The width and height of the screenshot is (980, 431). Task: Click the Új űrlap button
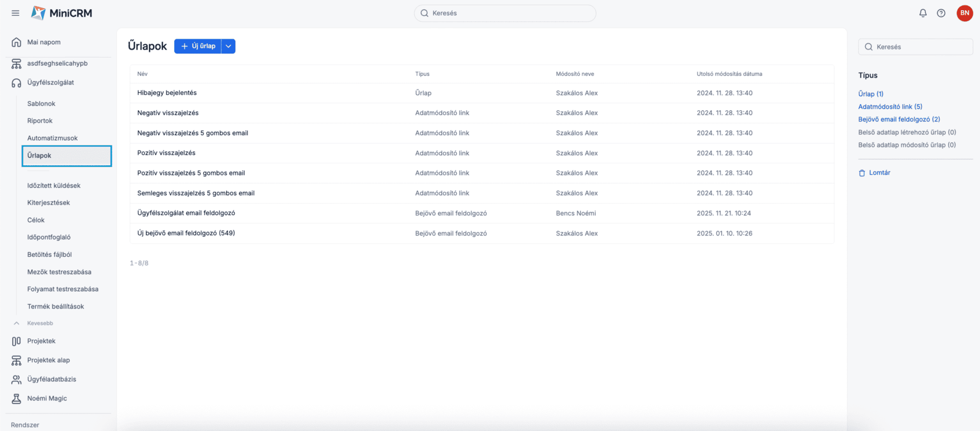(x=198, y=46)
